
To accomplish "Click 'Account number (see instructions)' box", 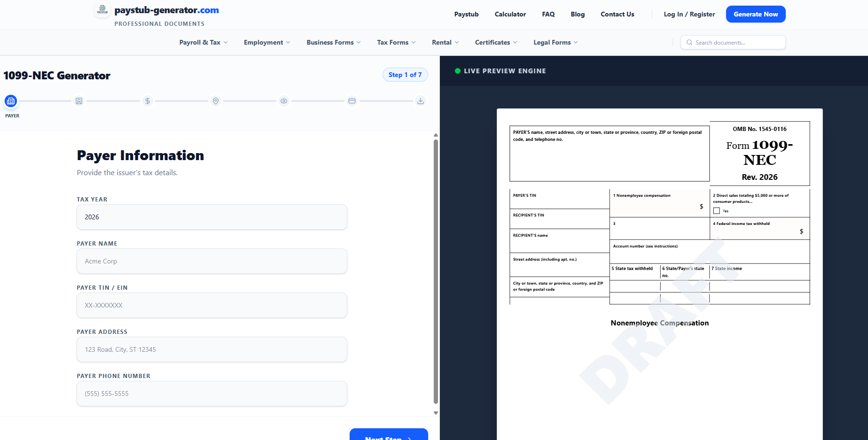I will (x=710, y=252).
